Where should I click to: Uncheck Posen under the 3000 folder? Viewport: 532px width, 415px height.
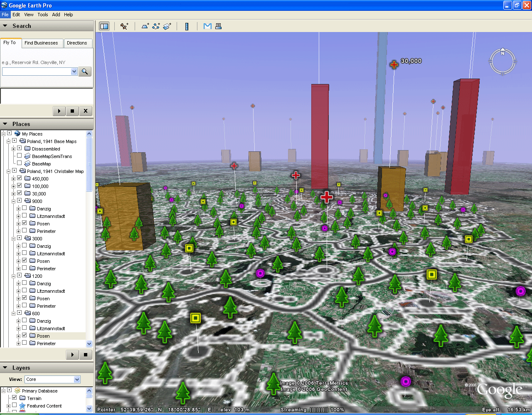tap(24, 260)
